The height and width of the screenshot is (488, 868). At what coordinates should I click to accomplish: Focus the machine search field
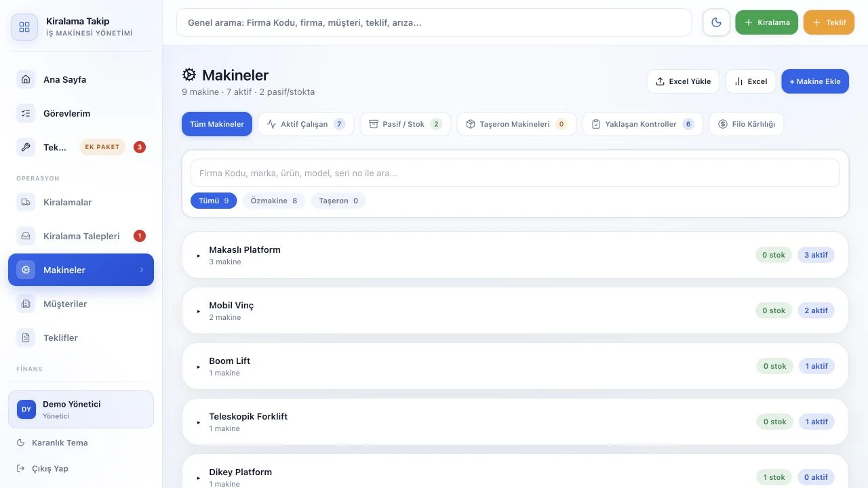515,173
